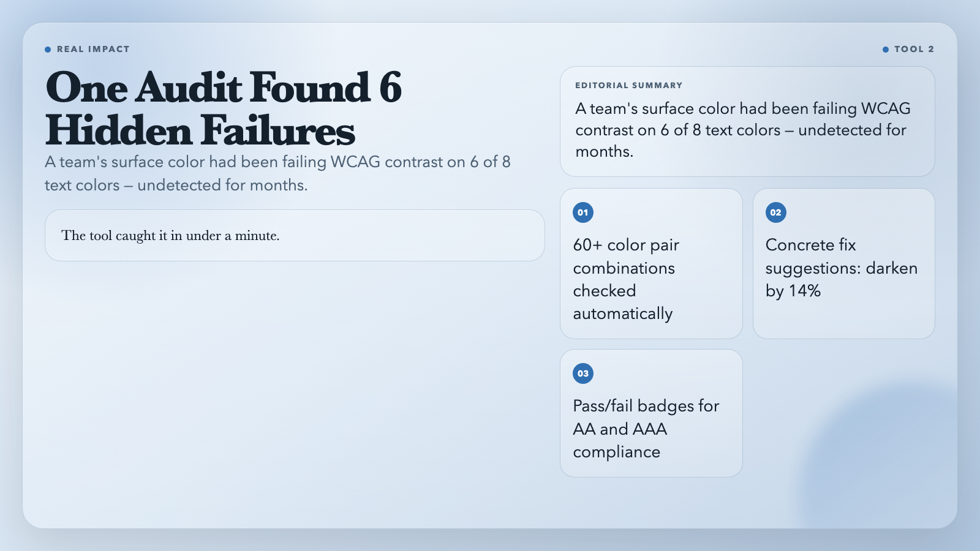Click the headline One Audit Found 6 Hidden Failures
The image size is (980, 551).
224,109
